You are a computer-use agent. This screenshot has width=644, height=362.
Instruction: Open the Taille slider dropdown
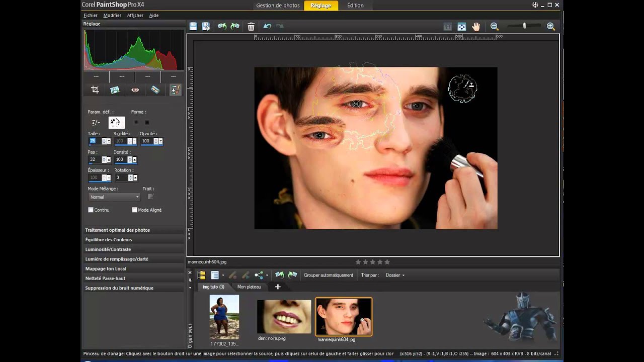click(x=109, y=141)
